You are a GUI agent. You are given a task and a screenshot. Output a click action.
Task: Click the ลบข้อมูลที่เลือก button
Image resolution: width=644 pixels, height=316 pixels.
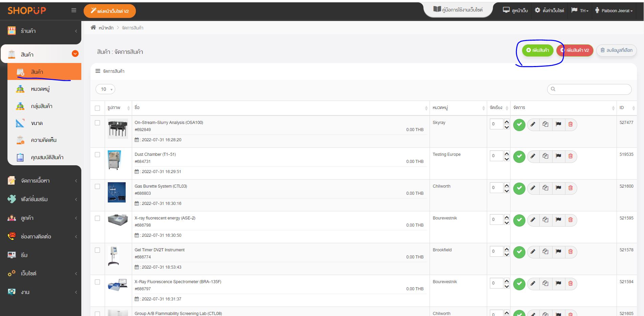[x=617, y=50]
